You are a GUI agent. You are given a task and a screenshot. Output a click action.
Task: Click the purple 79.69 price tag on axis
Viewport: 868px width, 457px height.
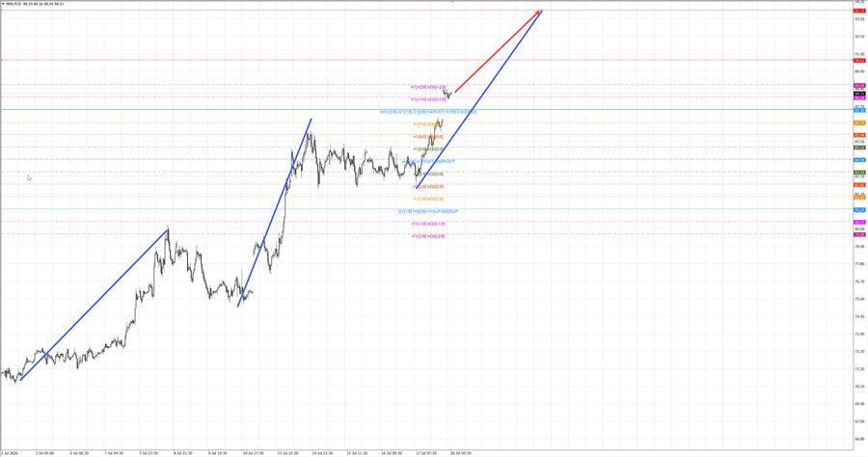point(859,234)
